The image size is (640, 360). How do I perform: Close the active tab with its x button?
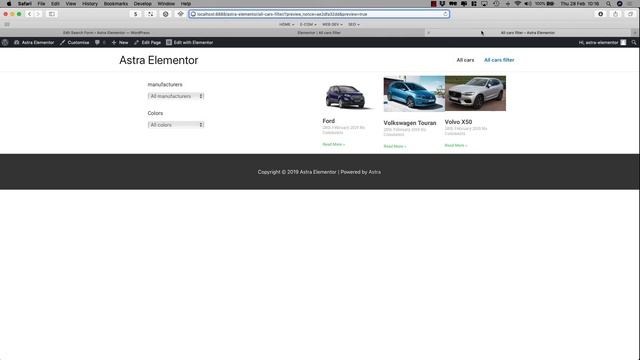pyautogui.click(x=428, y=33)
